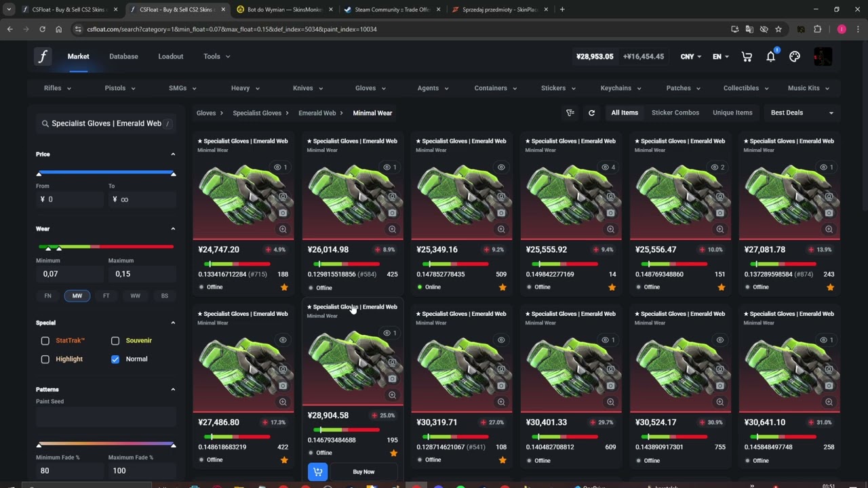
Task: Open the EN language dropdown
Action: 720,57
